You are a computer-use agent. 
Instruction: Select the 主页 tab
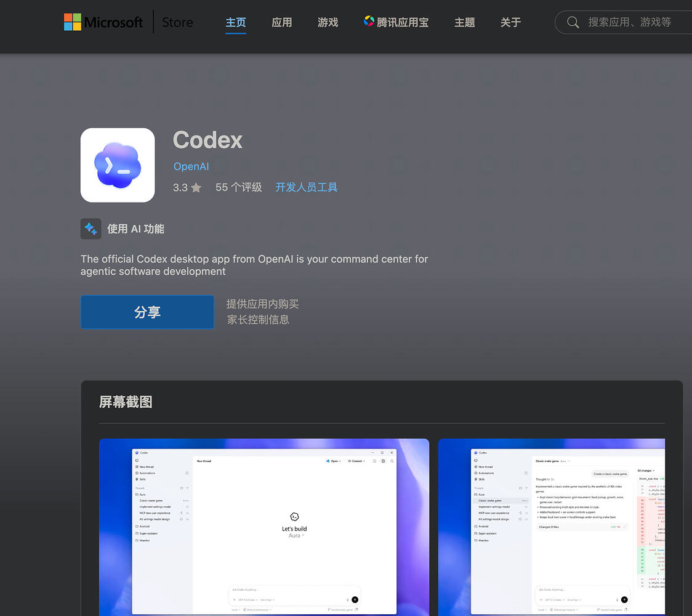click(236, 22)
